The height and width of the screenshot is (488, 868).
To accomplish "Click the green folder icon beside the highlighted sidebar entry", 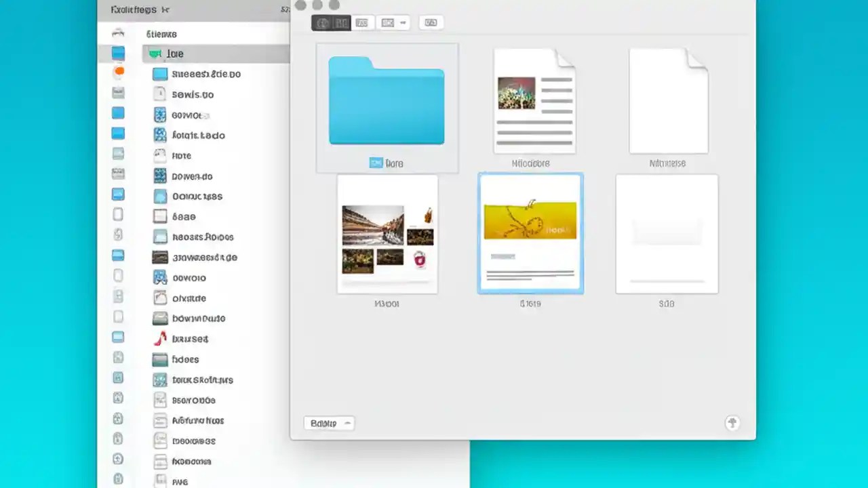I will (155, 54).
